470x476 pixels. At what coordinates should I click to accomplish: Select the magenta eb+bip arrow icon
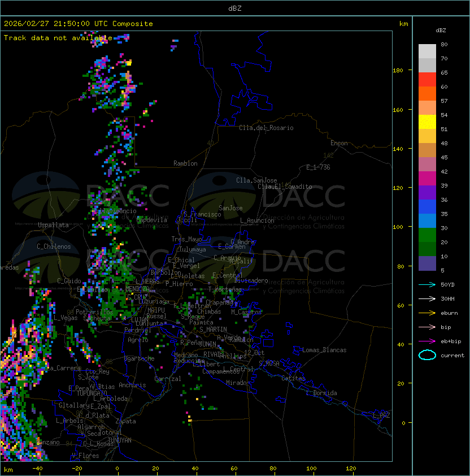tap(427, 341)
